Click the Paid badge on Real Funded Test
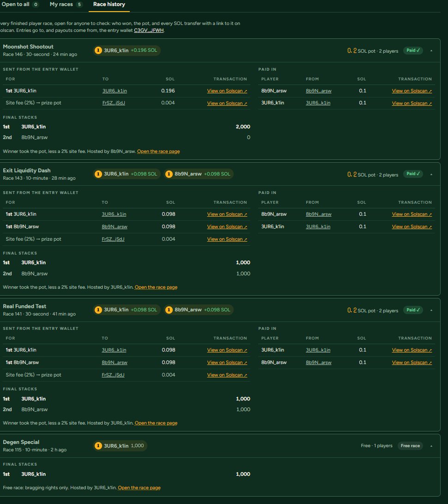 click(413, 310)
